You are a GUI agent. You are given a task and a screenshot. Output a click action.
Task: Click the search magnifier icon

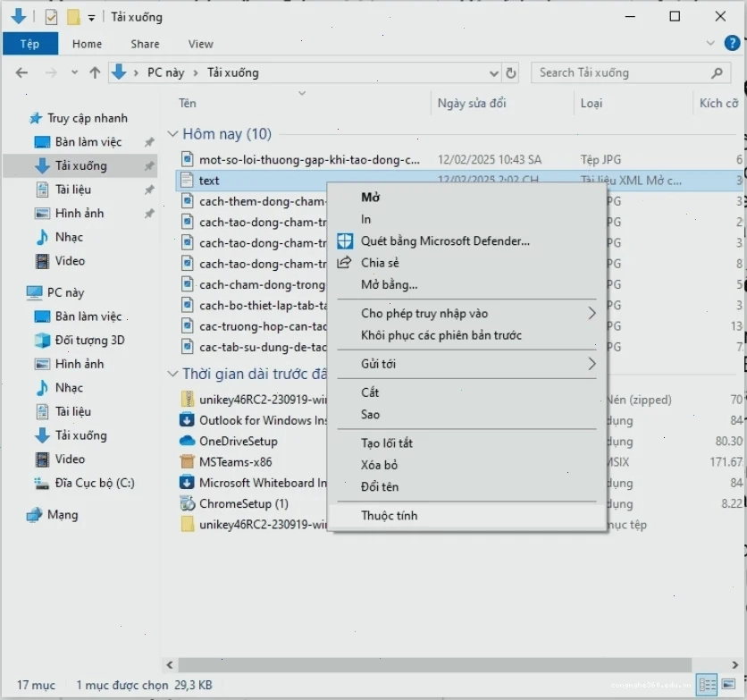pos(717,73)
